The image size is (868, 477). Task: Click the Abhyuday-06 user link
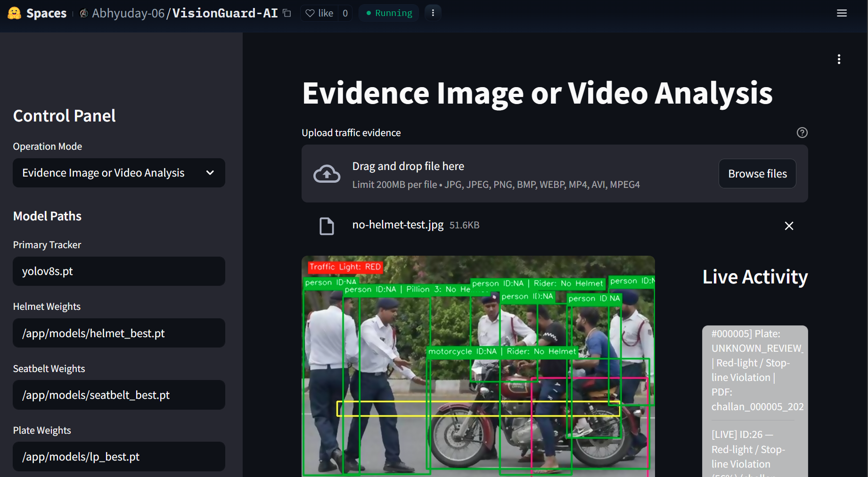(128, 13)
